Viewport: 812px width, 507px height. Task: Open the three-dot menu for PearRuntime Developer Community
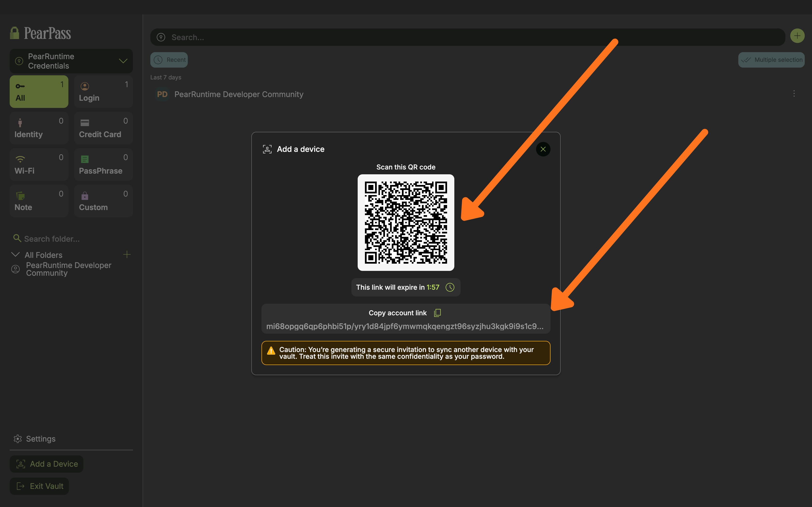pyautogui.click(x=794, y=94)
